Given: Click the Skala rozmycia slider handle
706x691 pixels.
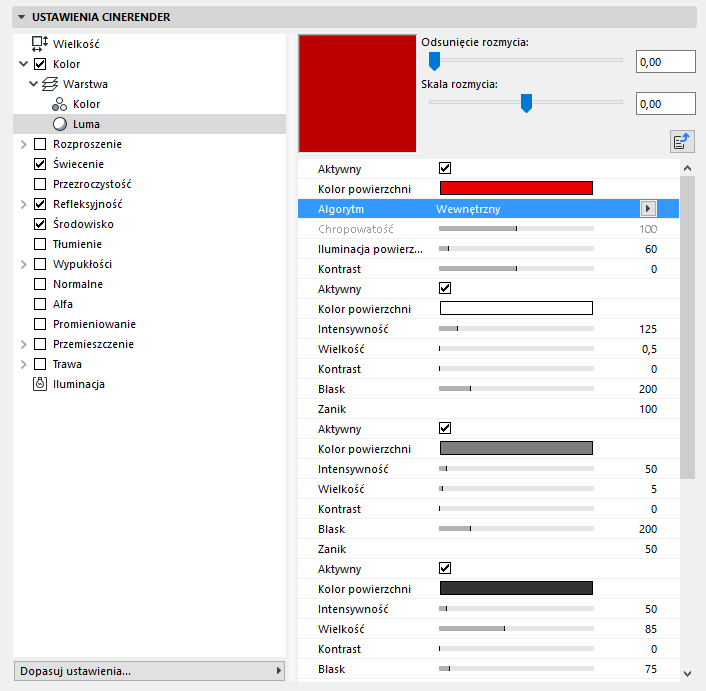Looking at the screenshot, I should (x=526, y=103).
